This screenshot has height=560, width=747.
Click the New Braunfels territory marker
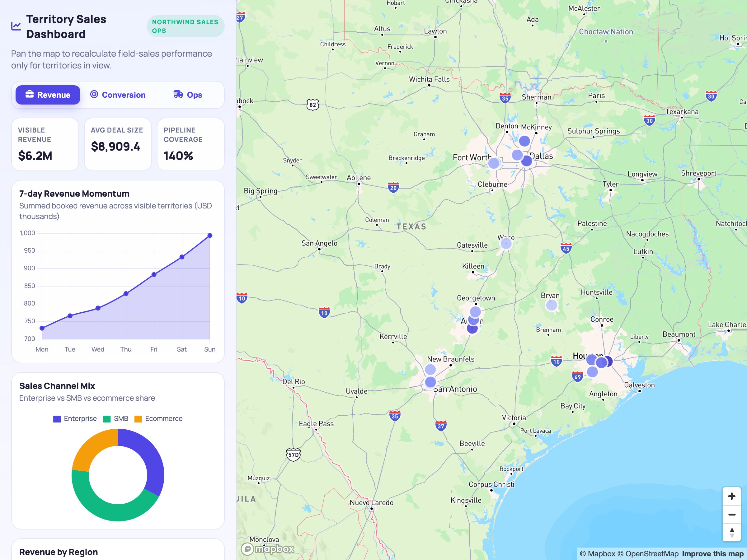pos(430,369)
